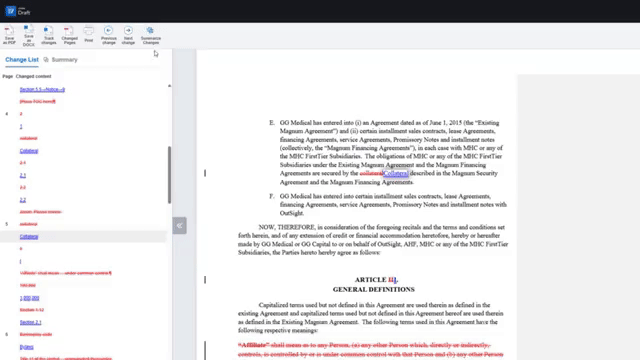Switch to the Summary tab
The width and height of the screenshot is (640, 360).
(64, 60)
